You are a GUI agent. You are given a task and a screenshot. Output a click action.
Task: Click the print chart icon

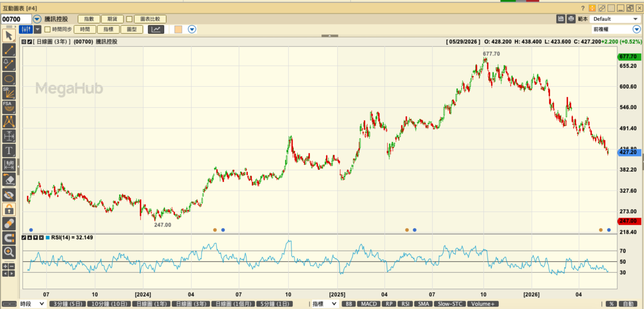(x=571, y=19)
